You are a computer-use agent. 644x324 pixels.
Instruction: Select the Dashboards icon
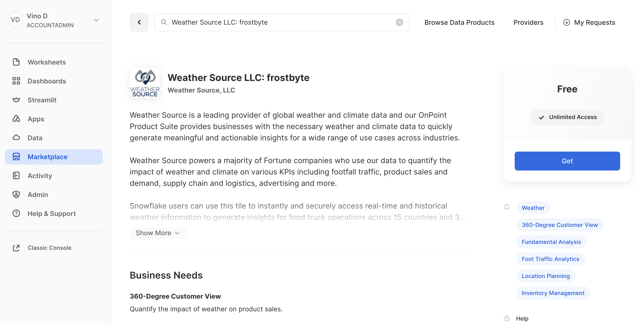point(16,81)
